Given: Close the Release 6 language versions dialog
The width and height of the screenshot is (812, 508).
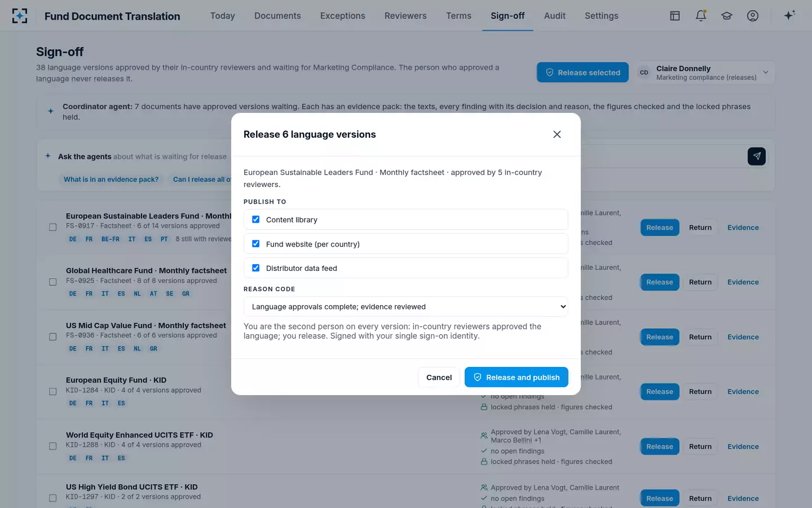Looking at the screenshot, I should coord(557,134).
